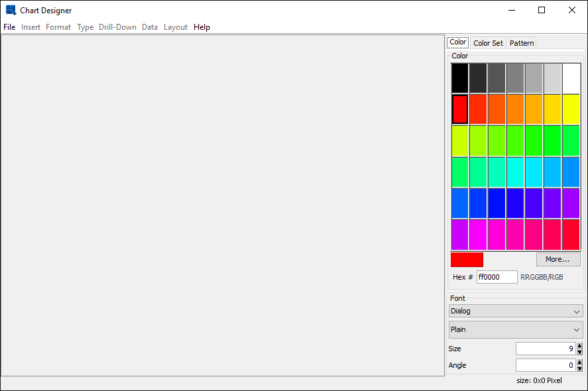
Task: Select the purple swatch ending fifth row
Action: 571,203
